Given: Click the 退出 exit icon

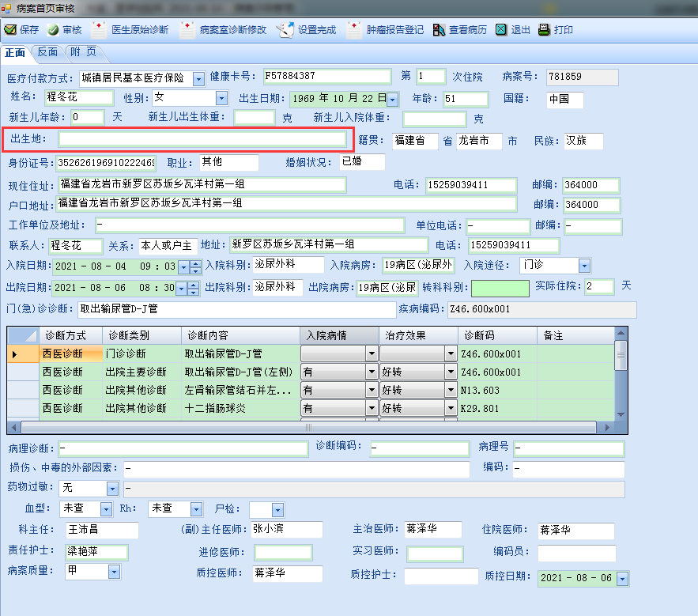Looking at the screenshot, I should (501, 30).
